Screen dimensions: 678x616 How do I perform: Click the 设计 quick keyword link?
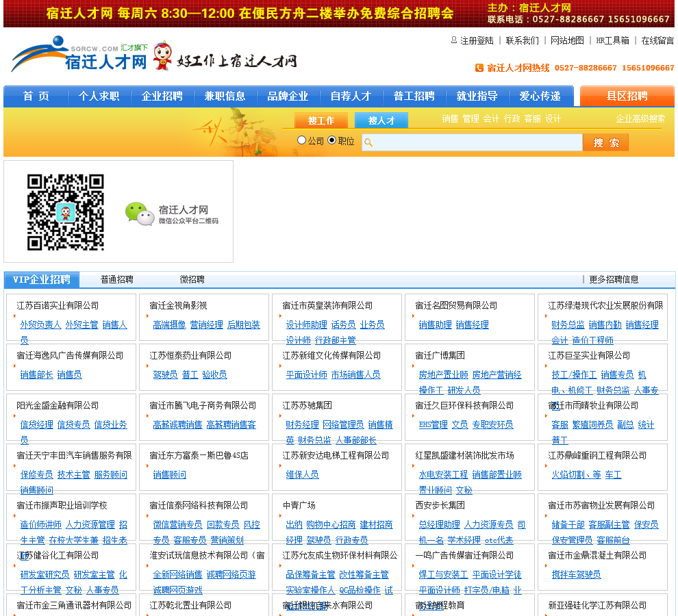coord(553,118)
